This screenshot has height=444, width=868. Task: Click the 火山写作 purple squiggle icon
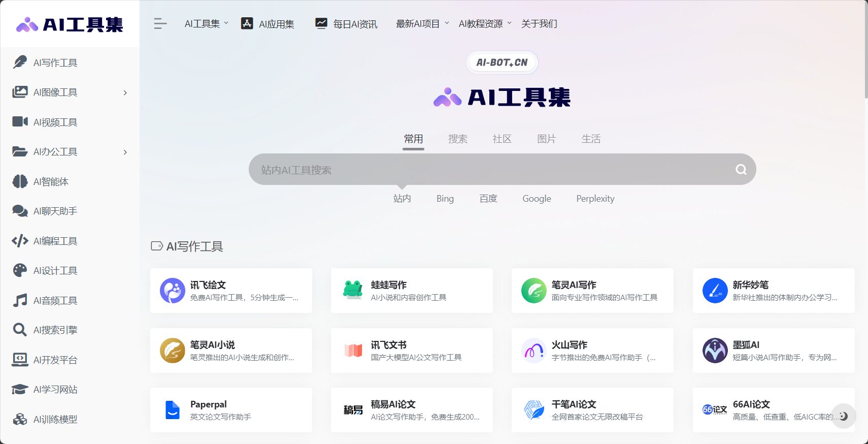point(534,351)
